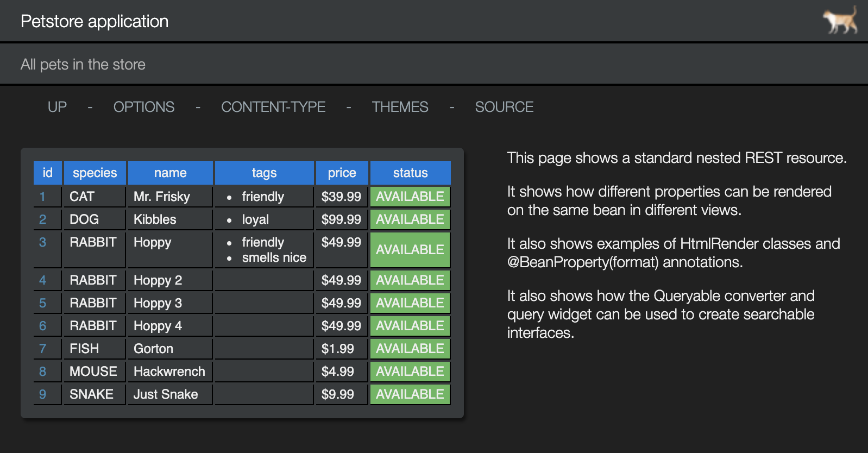Select the Just Snake name cell
This screenshot has height=453, width=868.
(166, 394)
